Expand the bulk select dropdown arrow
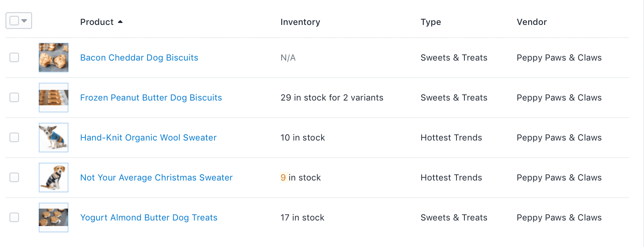The width and height of the screenshot is (644, 247). [24, 21]
